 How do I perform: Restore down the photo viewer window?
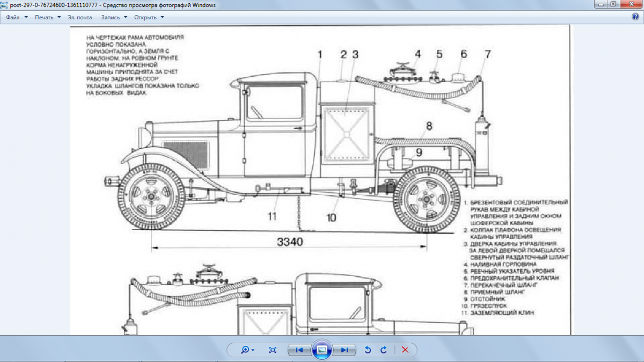(x=613, y=4)
